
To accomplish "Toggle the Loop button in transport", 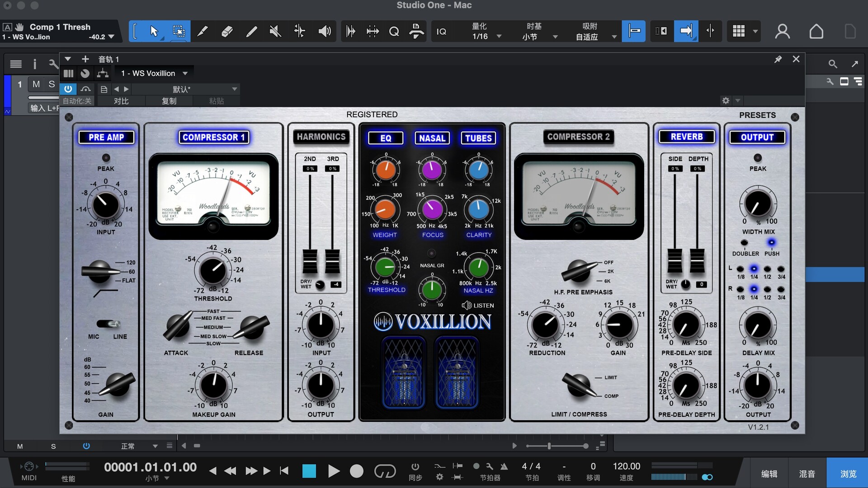I will [x=385, y=471].
